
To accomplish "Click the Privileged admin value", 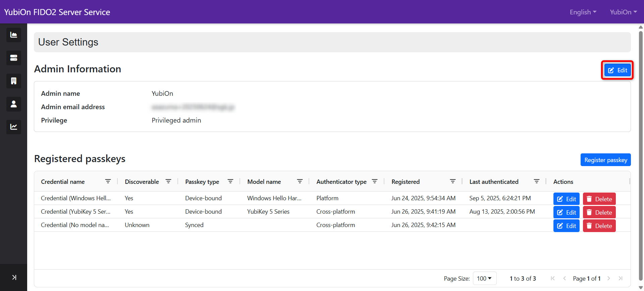I will 176,120.
